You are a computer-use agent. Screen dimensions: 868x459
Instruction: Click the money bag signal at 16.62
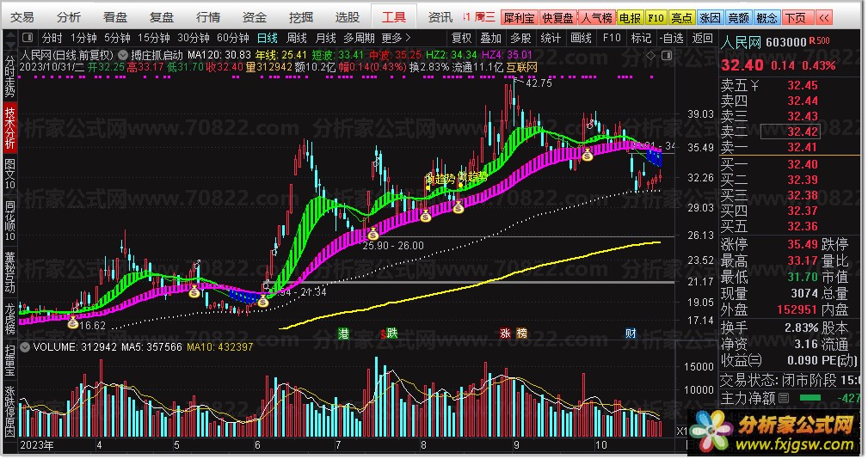(73, 323)
